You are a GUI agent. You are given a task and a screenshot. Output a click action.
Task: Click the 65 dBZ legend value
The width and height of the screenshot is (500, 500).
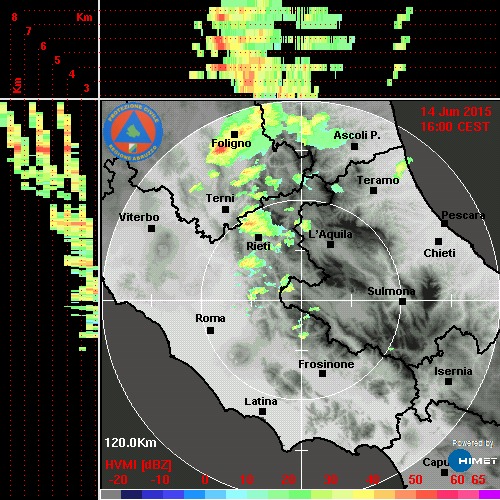pyautogui.click(x=478, y=480)
